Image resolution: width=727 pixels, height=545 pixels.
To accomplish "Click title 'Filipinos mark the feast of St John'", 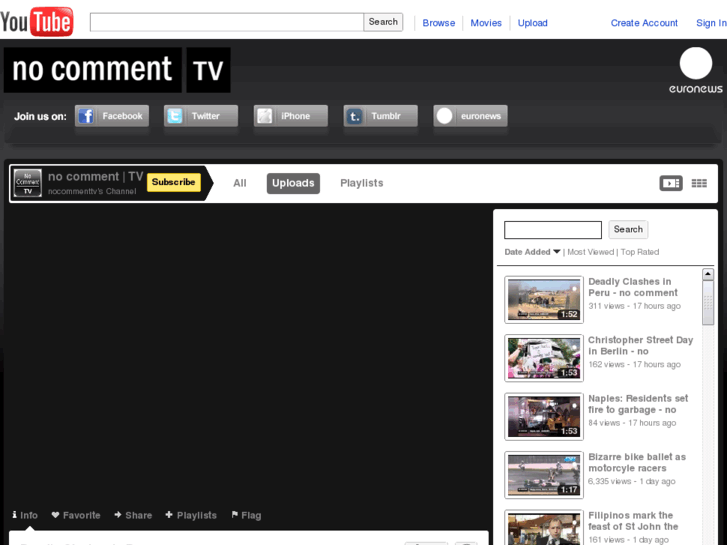I will click(633, 521).
